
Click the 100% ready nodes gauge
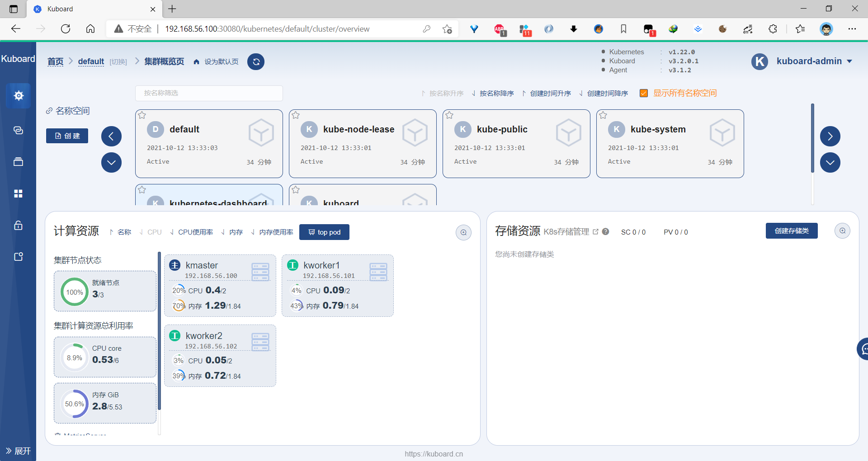point(75,292)
